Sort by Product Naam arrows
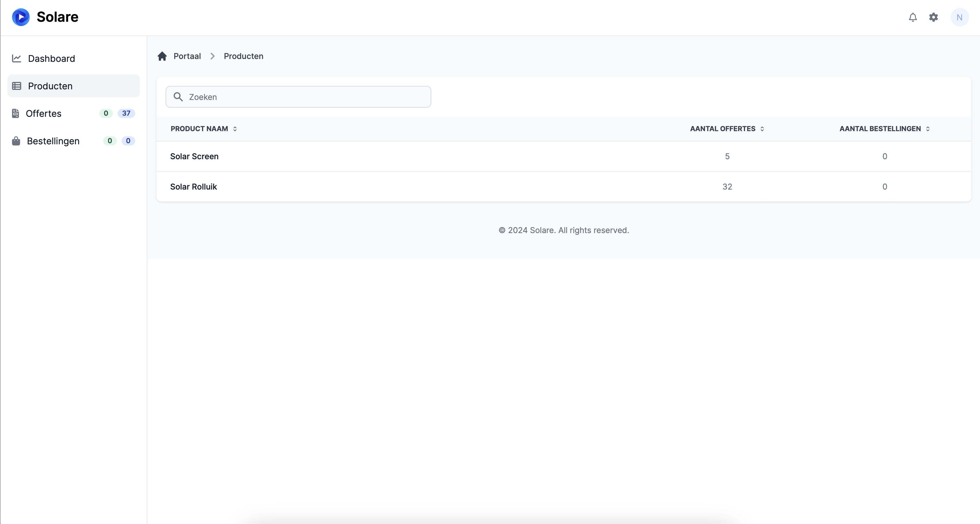This screenshot has height=524, width=980. 235,129
